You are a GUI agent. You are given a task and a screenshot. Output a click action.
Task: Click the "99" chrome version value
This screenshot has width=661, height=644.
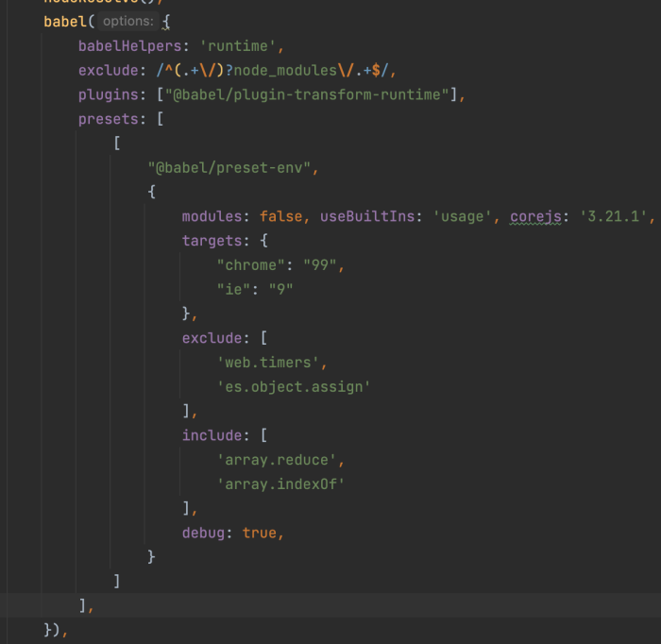click(320, 265)
